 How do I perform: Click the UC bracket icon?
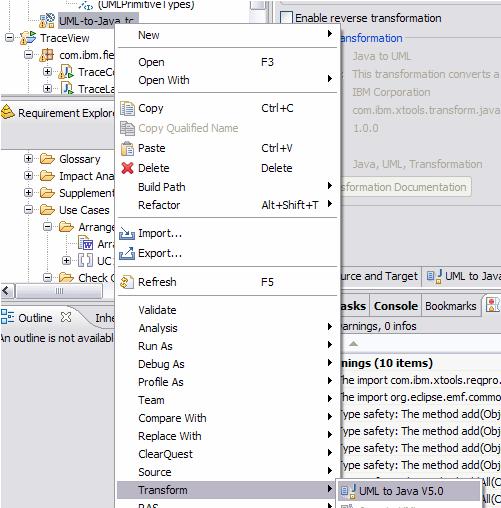[85, 260]
